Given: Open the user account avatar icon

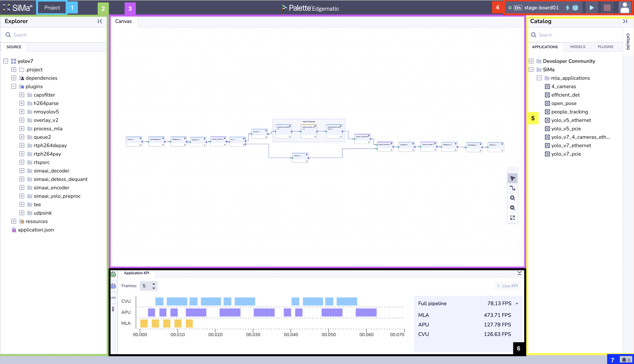Looking at the screenshot, I should pyautogui.click(x=624, y=8).
